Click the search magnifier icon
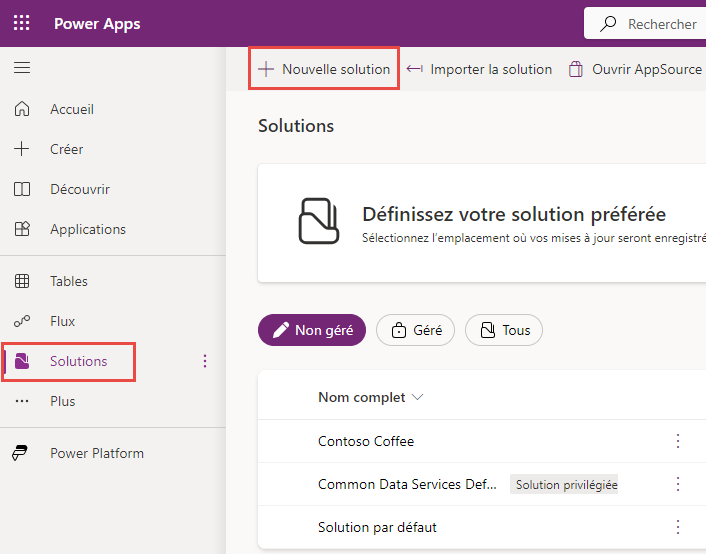This screenshot has width=706, height=554. point(608,24)
